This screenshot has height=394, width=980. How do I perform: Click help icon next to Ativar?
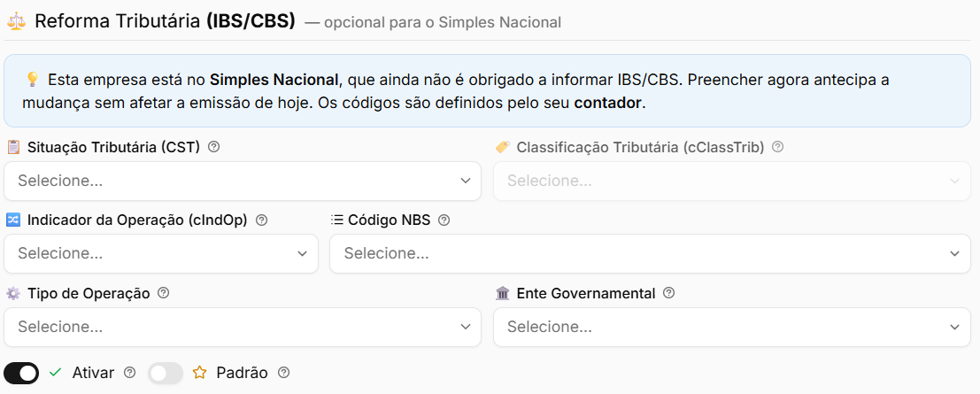click(x=129, y=373)
